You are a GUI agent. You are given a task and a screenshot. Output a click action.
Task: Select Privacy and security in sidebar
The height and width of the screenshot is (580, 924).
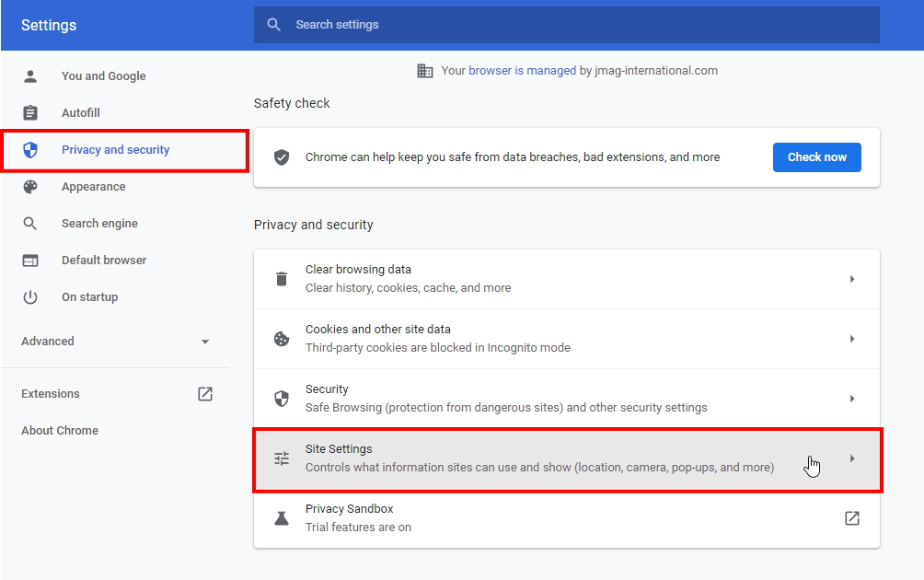[x=115, y=150]
